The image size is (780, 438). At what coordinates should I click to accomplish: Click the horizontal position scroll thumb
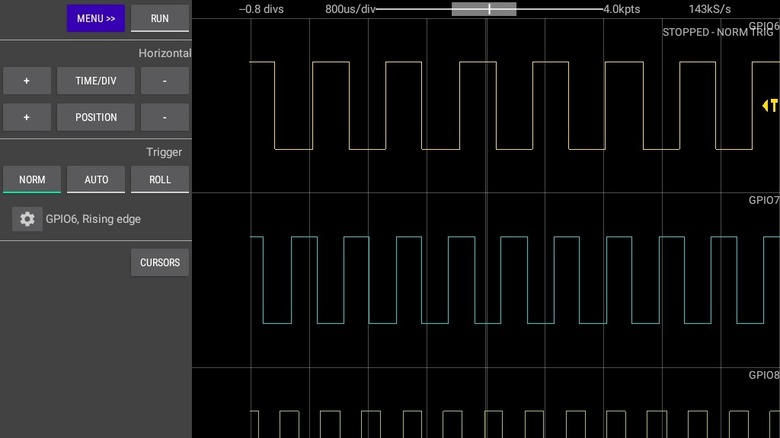click(484, 9)
